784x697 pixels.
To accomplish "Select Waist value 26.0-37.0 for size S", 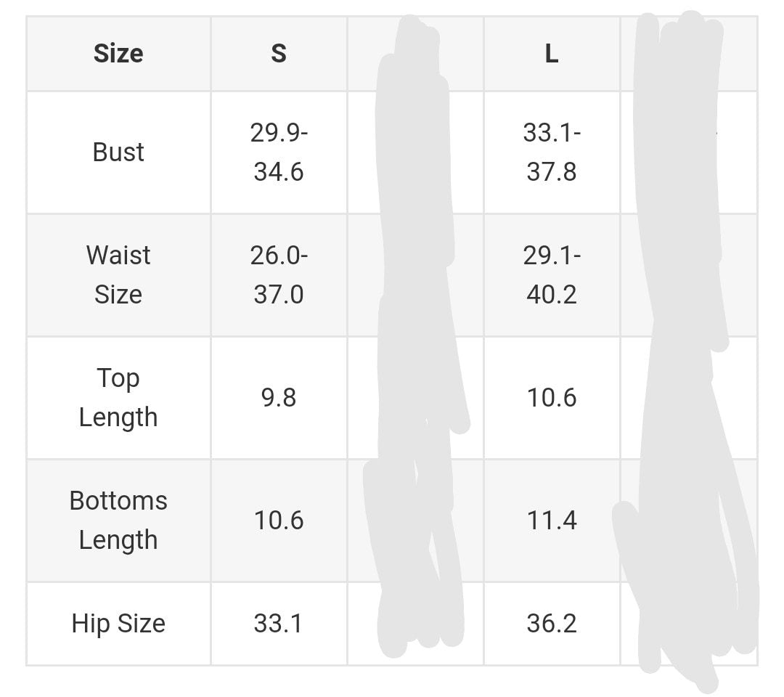I will [279, 275].
